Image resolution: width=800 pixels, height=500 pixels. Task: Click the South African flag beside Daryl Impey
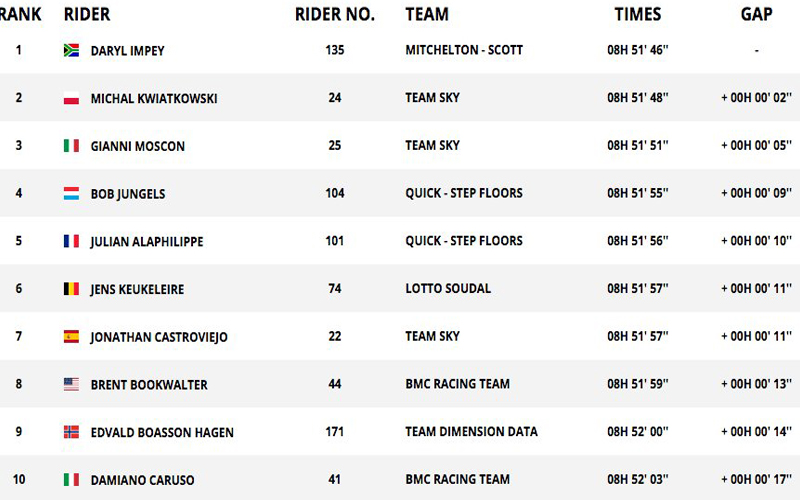coord(71,50)
